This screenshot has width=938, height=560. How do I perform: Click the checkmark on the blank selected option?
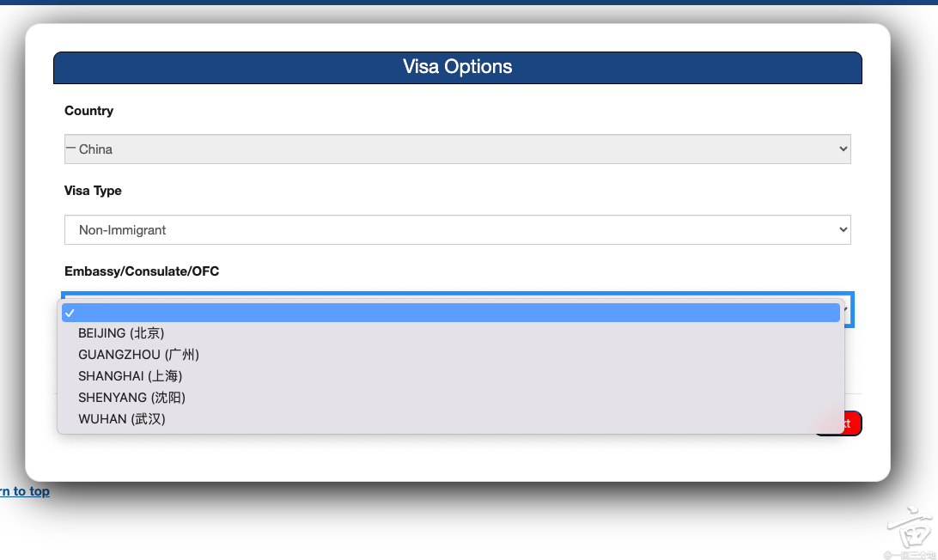(70, 313)
